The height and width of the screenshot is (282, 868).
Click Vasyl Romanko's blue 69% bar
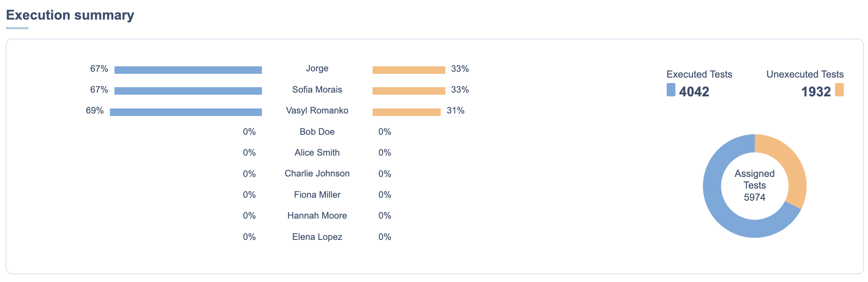[x=186, y=112]
